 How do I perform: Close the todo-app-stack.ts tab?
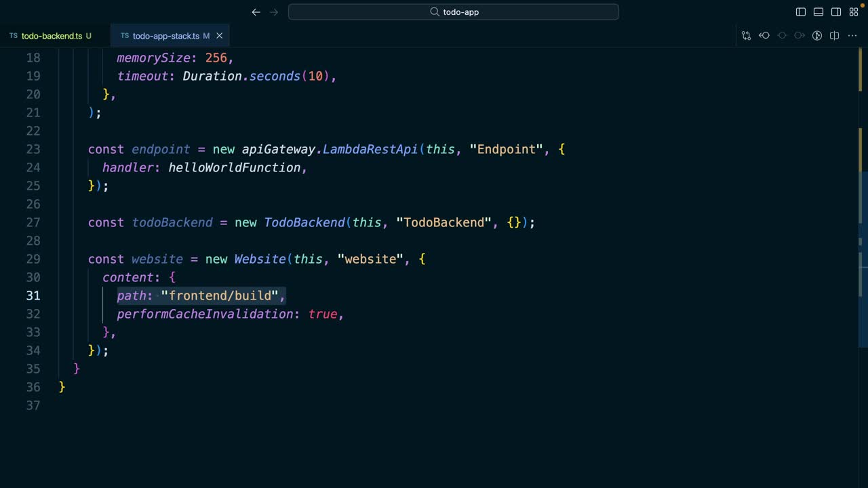tap(219, 36)
